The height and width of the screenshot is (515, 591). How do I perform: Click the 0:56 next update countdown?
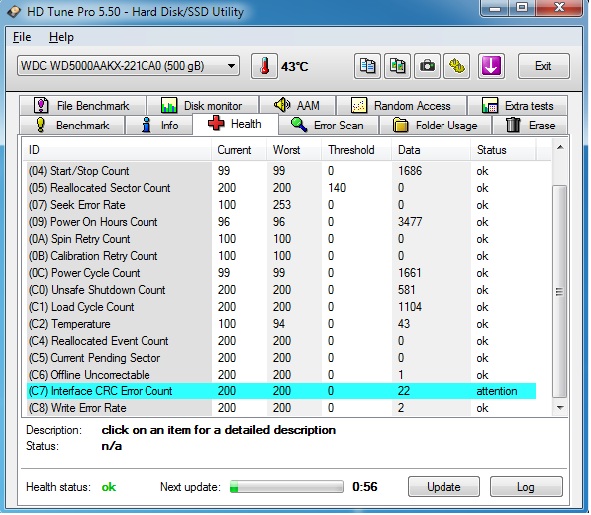pos(364,486)
